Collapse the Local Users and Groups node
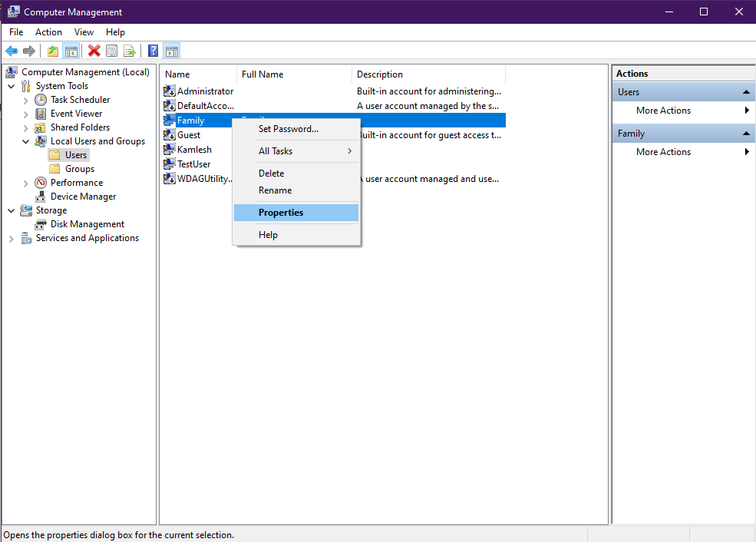 tap(26, 141)
